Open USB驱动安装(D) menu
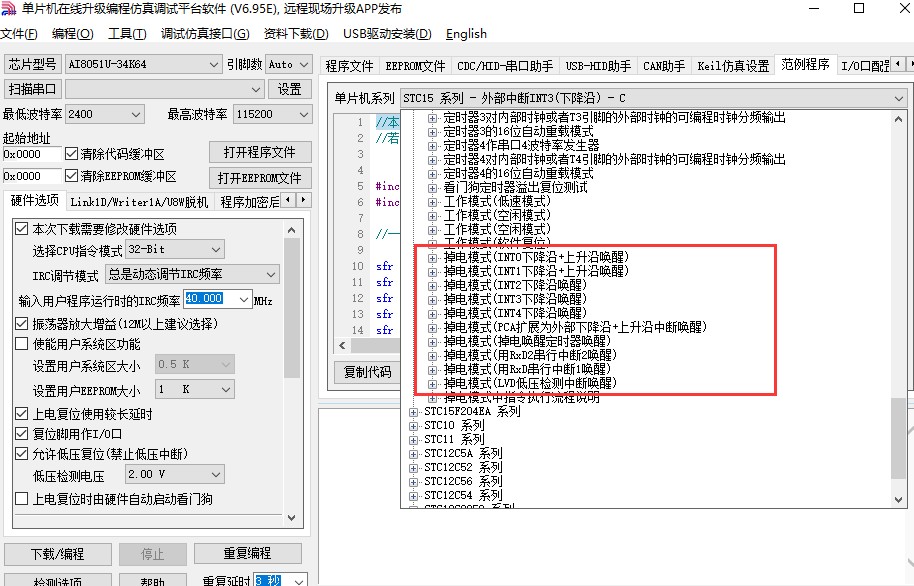914x586 pixels. click(x=387, y=34)
